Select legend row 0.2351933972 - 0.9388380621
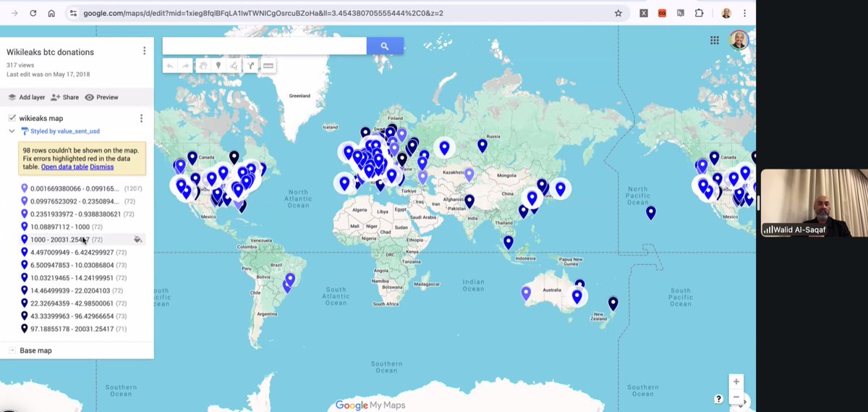 (x=81, y=214)
